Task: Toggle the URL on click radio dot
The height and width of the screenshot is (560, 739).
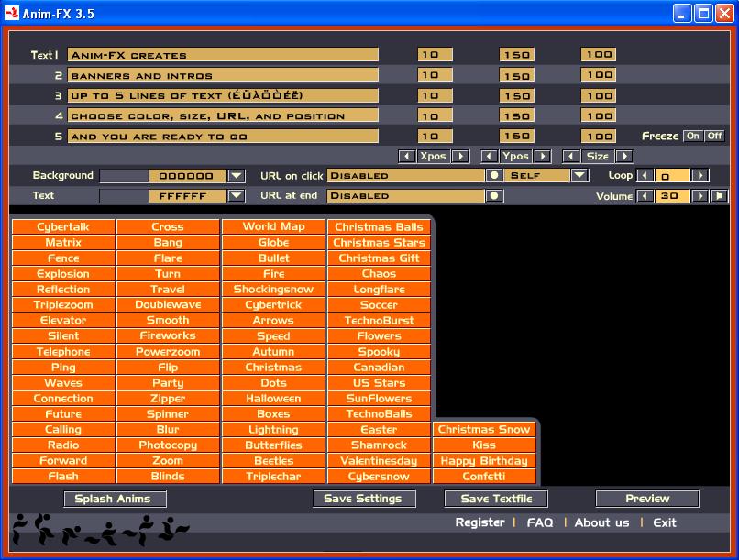Action: (494, 176)
